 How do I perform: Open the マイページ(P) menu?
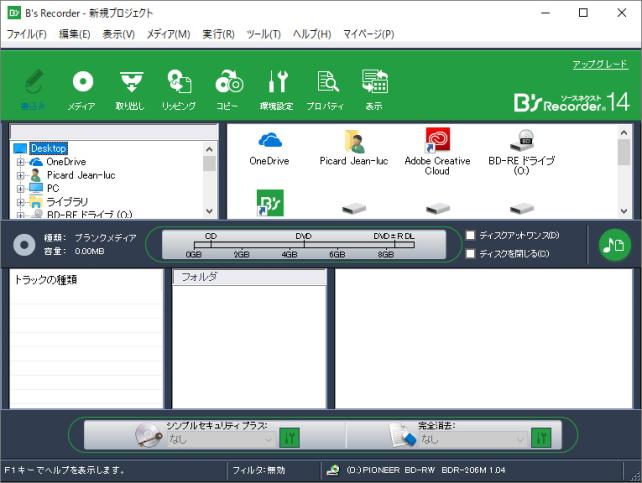point(369,34)
